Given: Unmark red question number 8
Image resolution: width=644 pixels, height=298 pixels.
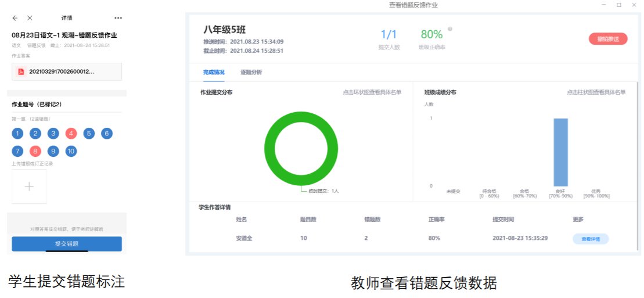Looking at the screenshot, I should (35, 152).
